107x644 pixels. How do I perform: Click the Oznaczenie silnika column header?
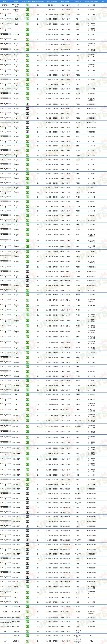(91, 2)
